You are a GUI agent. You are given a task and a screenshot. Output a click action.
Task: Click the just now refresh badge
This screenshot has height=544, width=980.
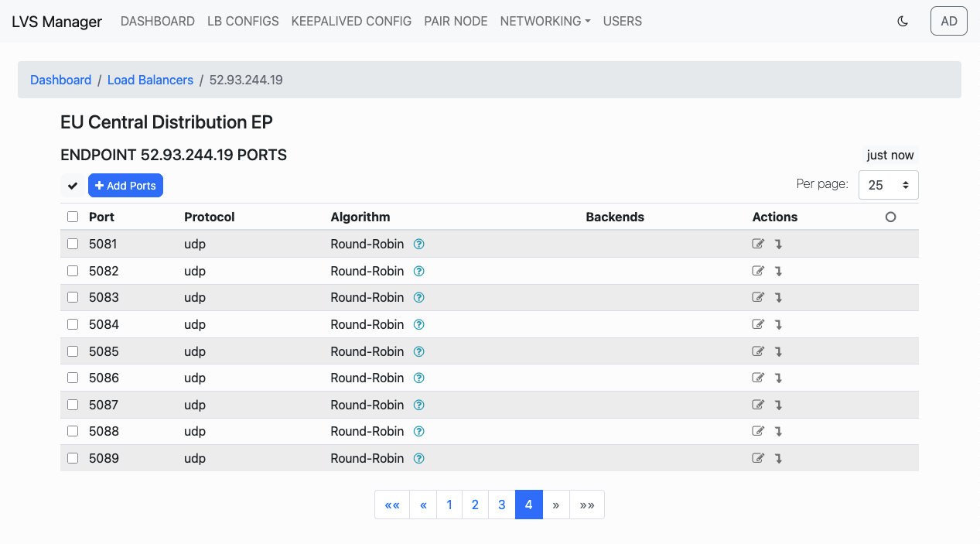coord(890,155)
